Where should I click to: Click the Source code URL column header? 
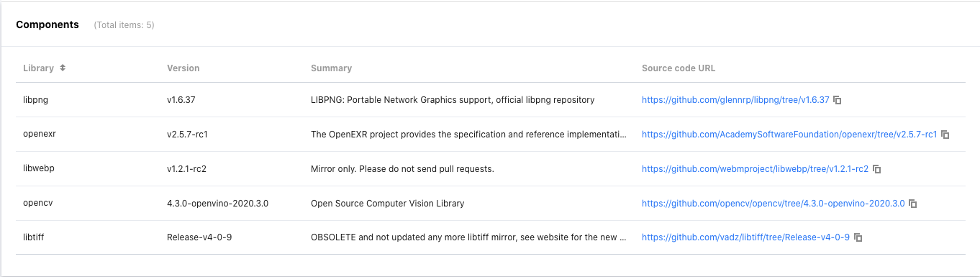click(679, 68)
